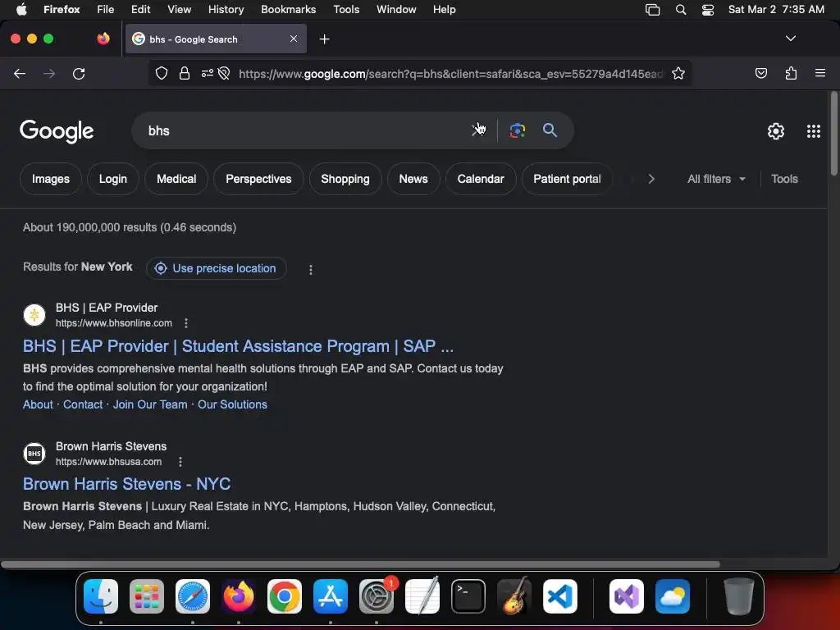This screenshot has width=840, height=630.
Task: Open the Our Solutions sitelink
Action: click(x=232, y=404)
